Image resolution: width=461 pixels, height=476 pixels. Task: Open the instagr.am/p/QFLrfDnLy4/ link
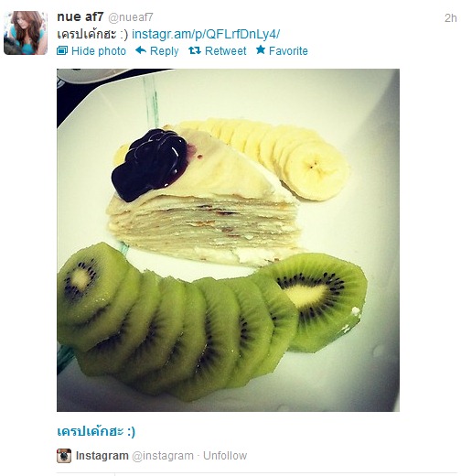pos(206,34)
